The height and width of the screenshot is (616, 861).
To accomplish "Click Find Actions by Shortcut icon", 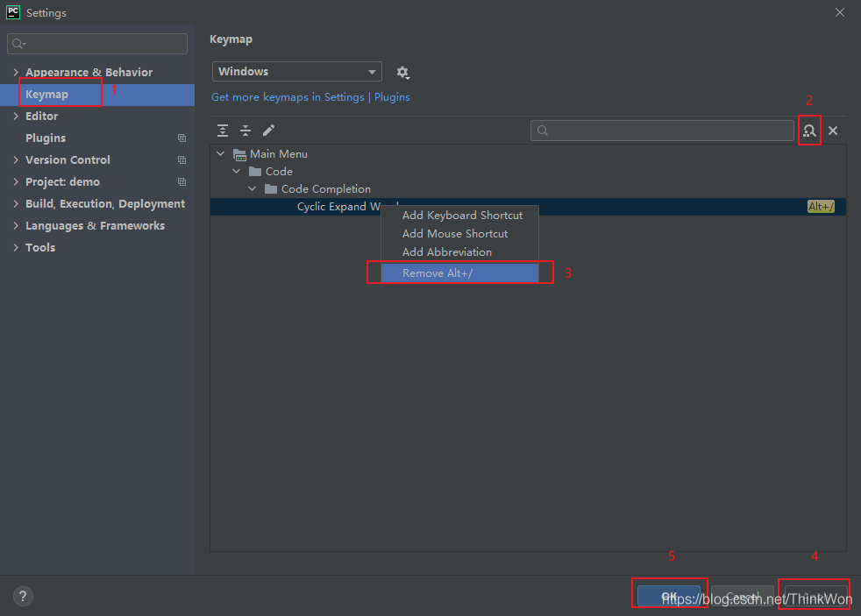I will point(809,131).
